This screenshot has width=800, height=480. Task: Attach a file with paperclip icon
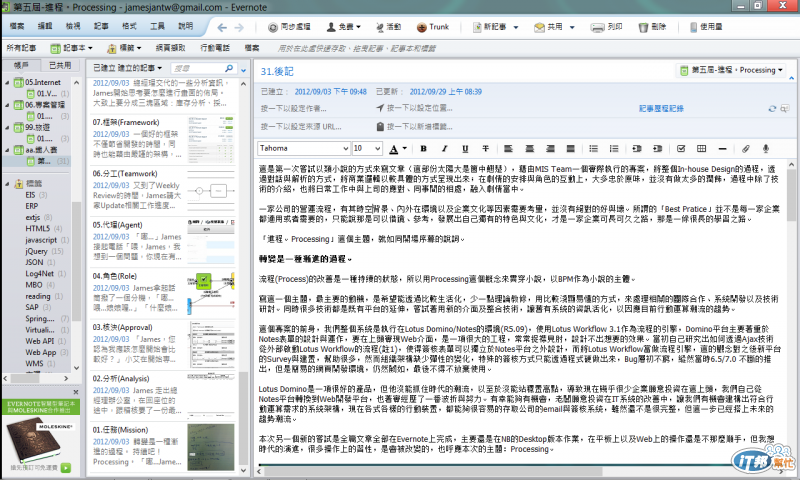point(745,148)
